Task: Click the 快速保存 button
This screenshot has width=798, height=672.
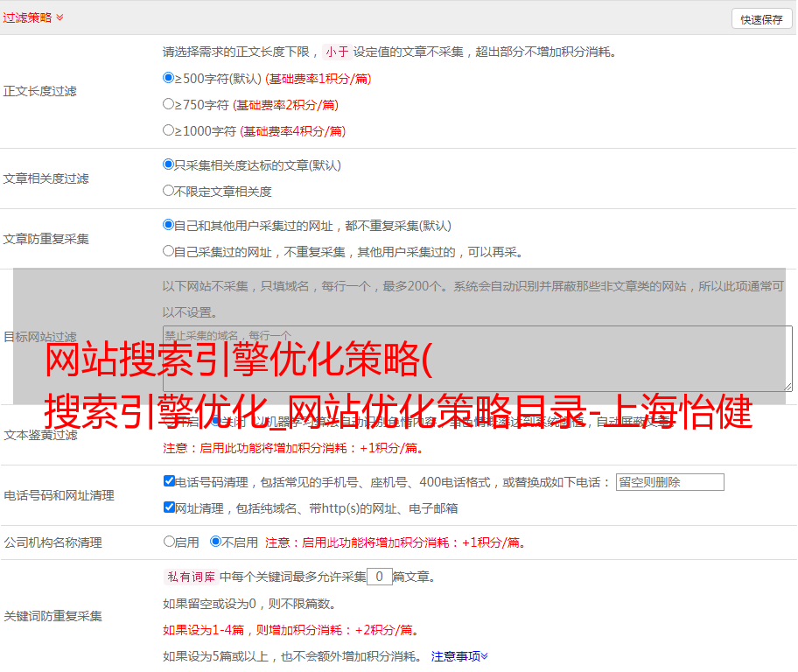Action: click(x=761, y=19)
